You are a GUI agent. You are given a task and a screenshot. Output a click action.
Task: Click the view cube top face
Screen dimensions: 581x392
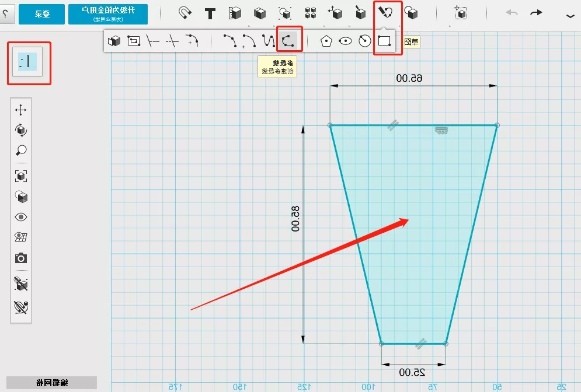coord(27,62)
